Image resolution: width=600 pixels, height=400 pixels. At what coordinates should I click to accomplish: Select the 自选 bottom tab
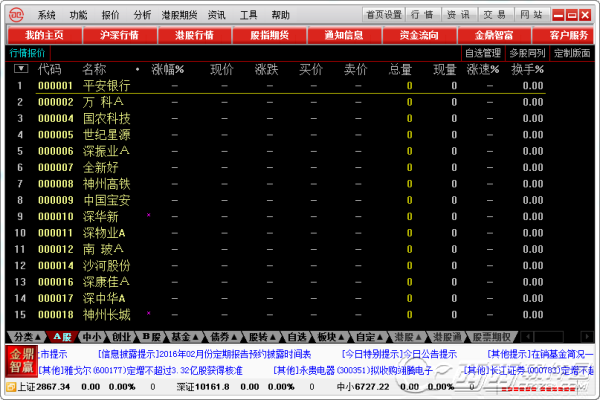[x=297, y=337]
